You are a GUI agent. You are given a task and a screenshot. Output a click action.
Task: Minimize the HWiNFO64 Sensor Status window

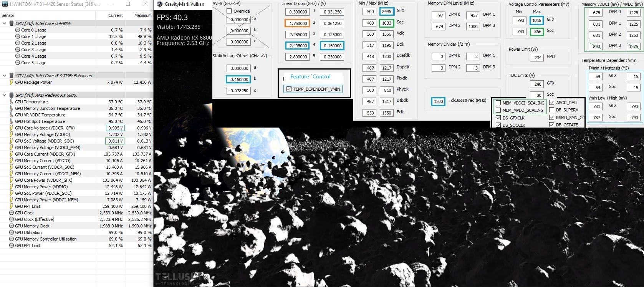click(x=110, y=4)
